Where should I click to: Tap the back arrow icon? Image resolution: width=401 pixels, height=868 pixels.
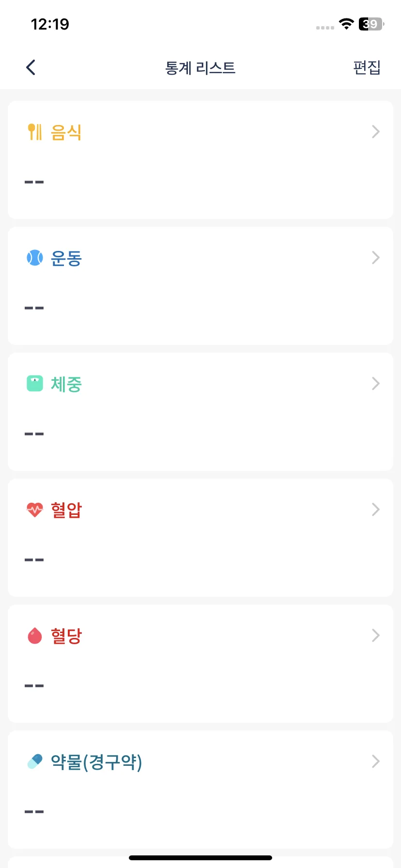pyautogui.click(x=31, y=67)
